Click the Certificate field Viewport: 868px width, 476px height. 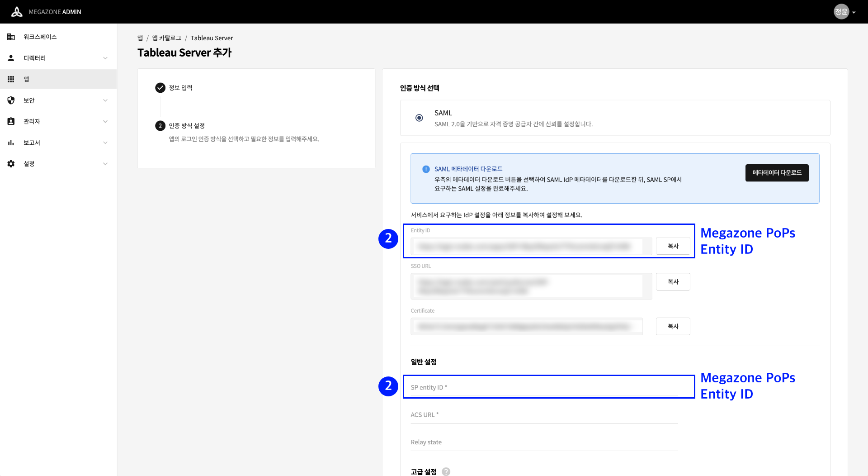click(527, 326)
